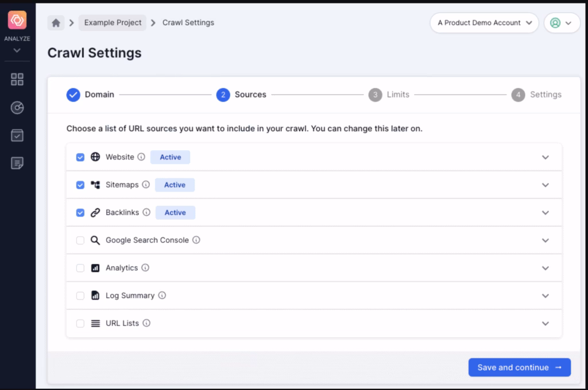Expand the Sitemaps row chevron
The width and height of the screenshot is (588, 390).
coord(546,185)
